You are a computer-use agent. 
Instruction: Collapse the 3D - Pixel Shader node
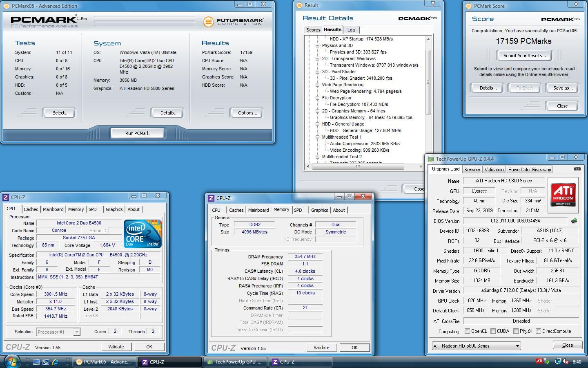point(318,72)
